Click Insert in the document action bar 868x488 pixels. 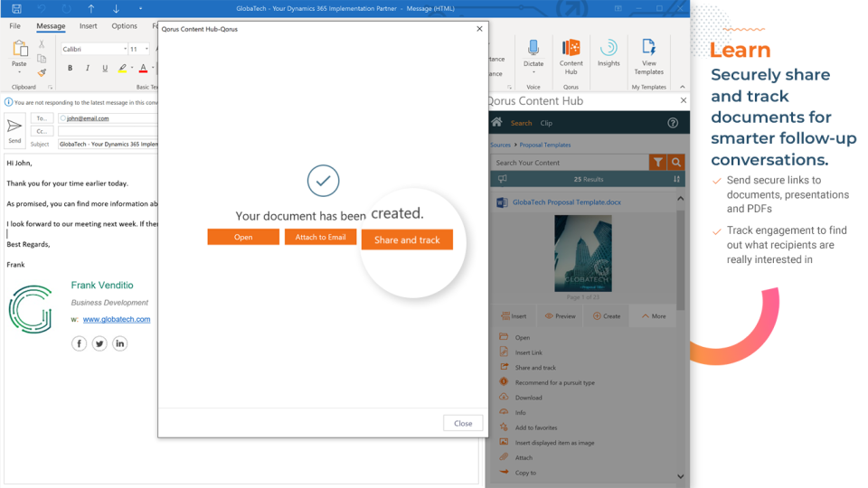coord(514,316)
